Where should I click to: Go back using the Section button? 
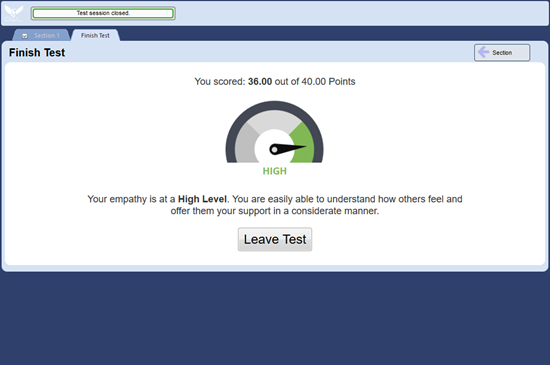tap(502, 53)
